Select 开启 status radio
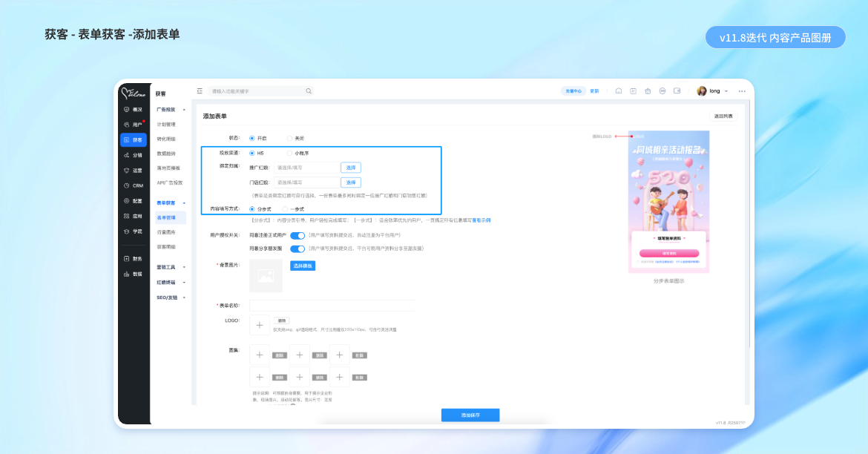 [x=252, y=139]
